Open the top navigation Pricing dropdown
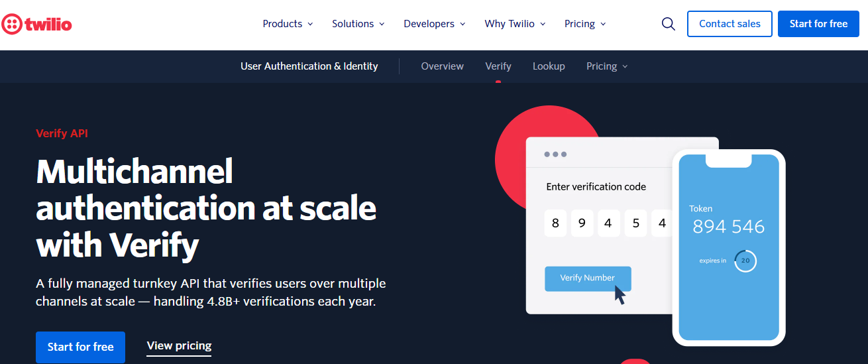 tap(585, 24)
